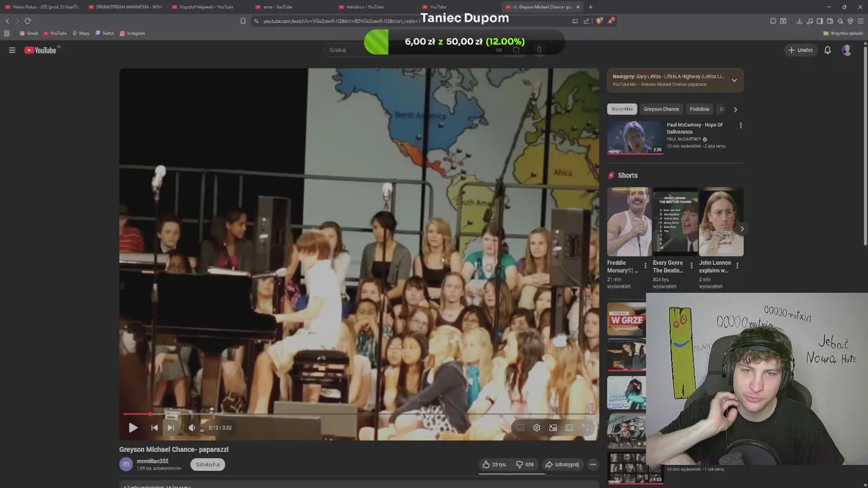The height and width of the screenshot is (488, 868).
Task: Open the mcmillan355 channel avatar
Action: [125, 464]
